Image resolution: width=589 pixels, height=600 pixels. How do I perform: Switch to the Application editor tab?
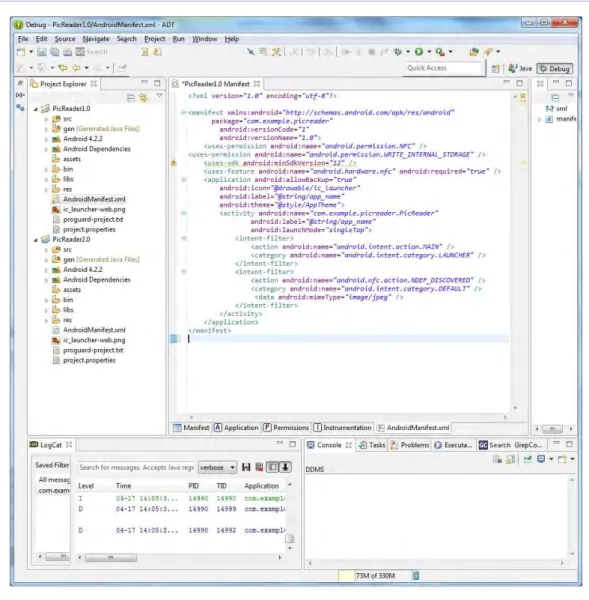236,427
